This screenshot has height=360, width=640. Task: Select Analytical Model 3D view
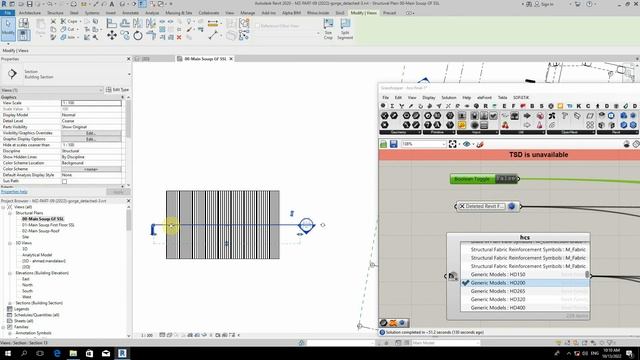pos(37,255)
